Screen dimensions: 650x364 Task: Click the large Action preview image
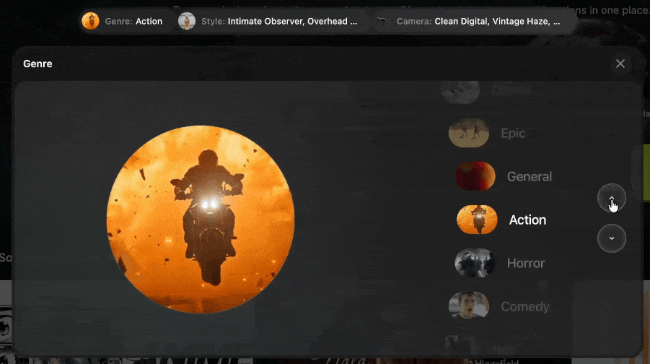pyautogui.click(x=201, y=219)
